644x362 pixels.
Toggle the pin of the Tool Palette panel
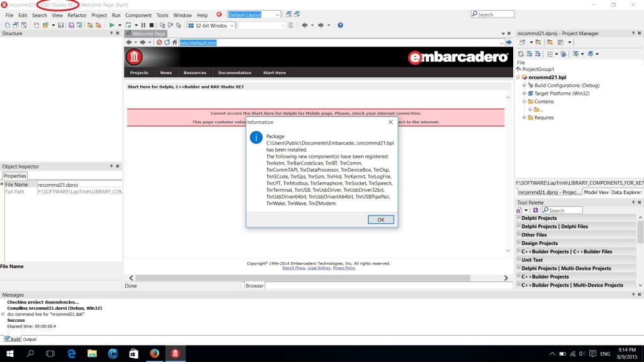[x=633, y=202]
